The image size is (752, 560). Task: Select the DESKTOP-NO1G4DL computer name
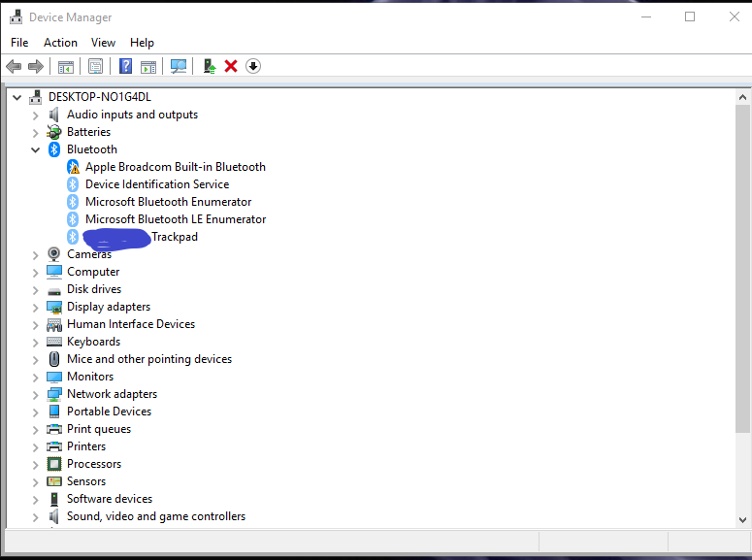click(100, 97)
